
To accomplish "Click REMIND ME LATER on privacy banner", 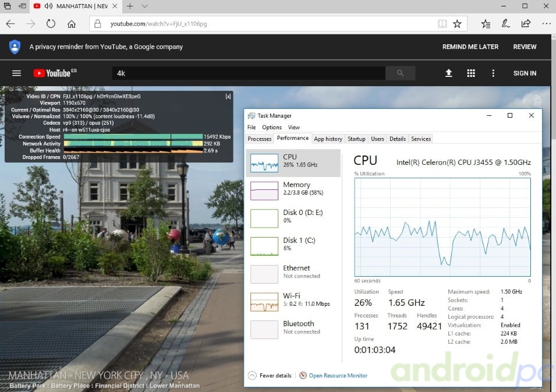I will (470, 47).
